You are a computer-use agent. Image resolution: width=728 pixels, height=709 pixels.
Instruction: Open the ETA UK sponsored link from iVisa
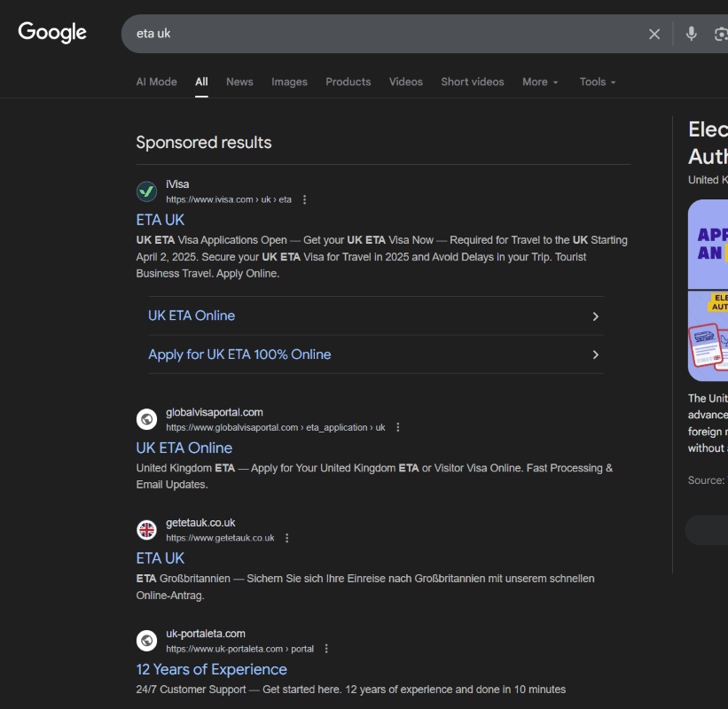coord(160,219)
